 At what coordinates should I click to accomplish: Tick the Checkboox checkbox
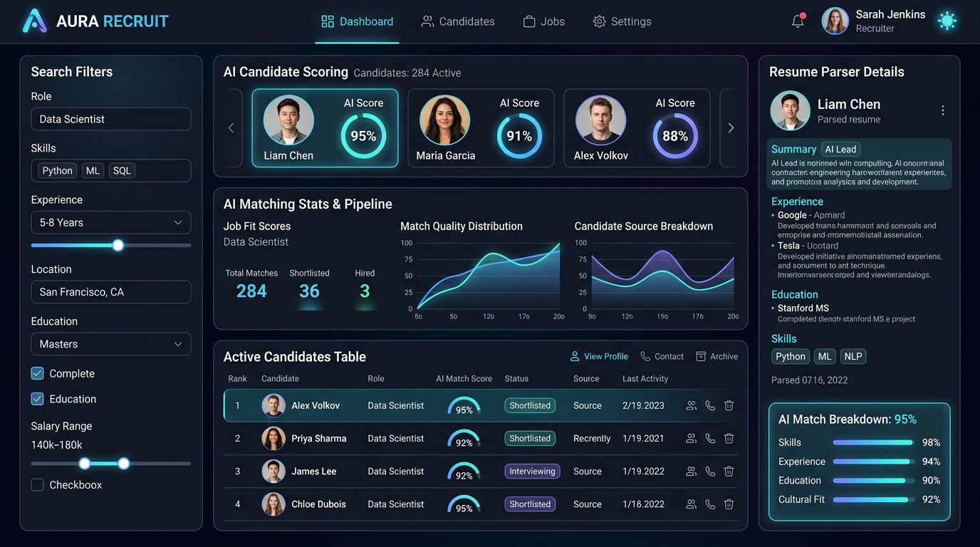[x=38, y=485]
